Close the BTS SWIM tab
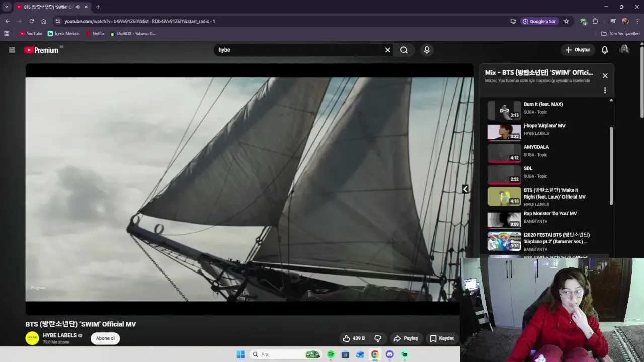 (86, 7)
